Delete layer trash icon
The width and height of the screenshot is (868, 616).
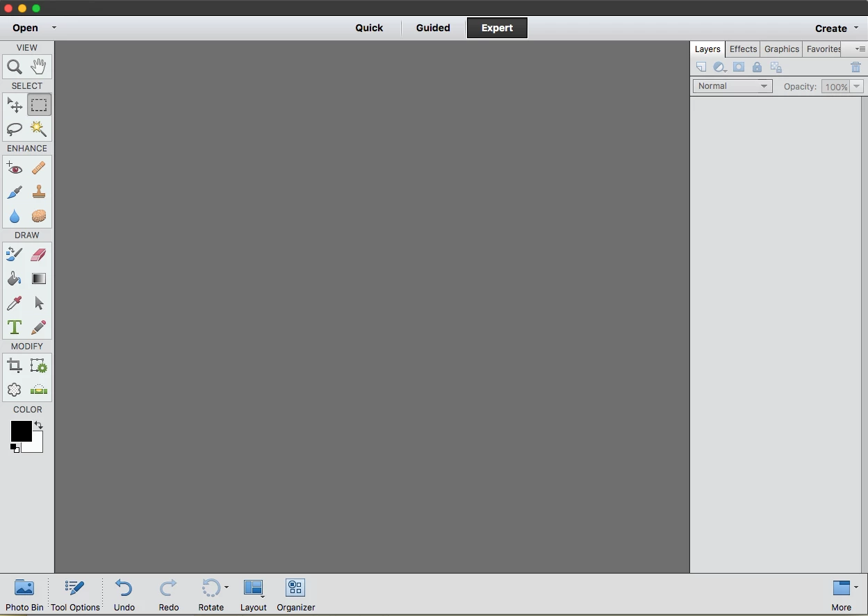point(855,67)
